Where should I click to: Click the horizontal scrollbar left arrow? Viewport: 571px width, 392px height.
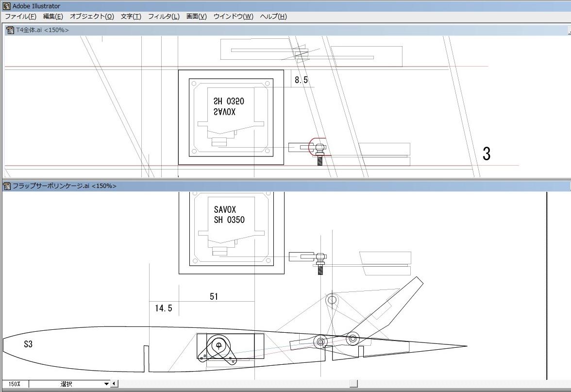coord(115,384)
